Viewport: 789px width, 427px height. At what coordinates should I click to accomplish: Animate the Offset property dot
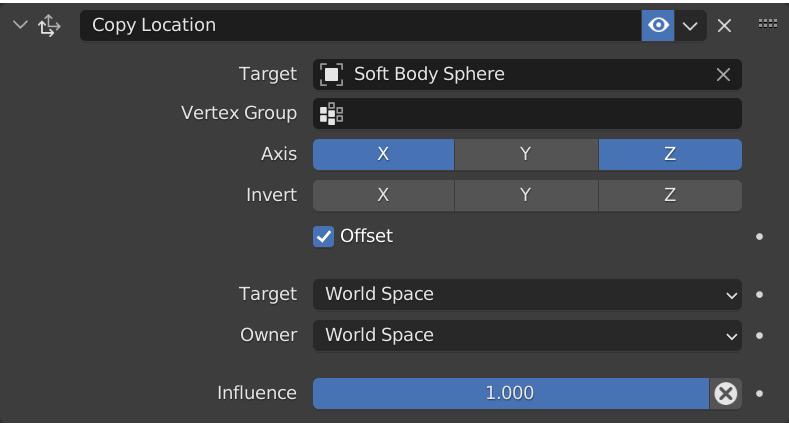(759, 236)
